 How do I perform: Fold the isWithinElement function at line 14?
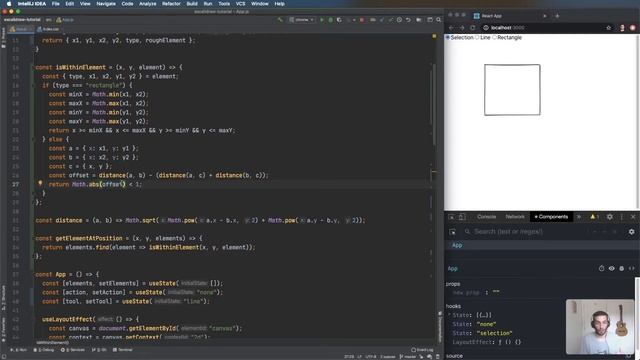33,67
